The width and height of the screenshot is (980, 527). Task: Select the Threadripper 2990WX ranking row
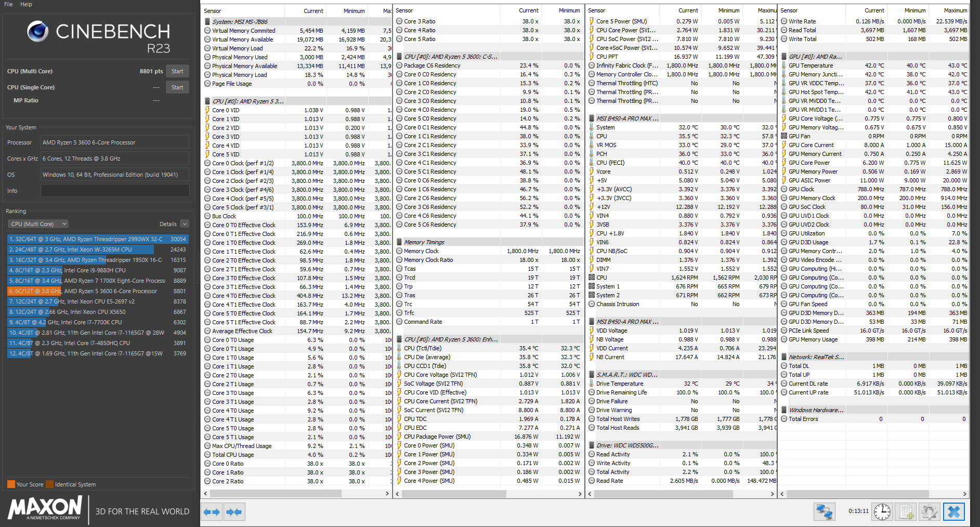click(x=98, y=239)
